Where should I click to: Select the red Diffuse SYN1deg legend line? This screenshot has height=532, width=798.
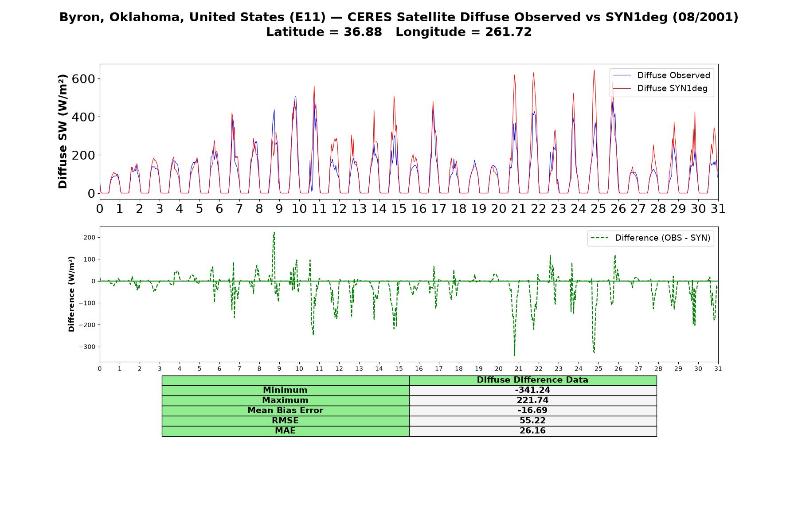(622, 88)
